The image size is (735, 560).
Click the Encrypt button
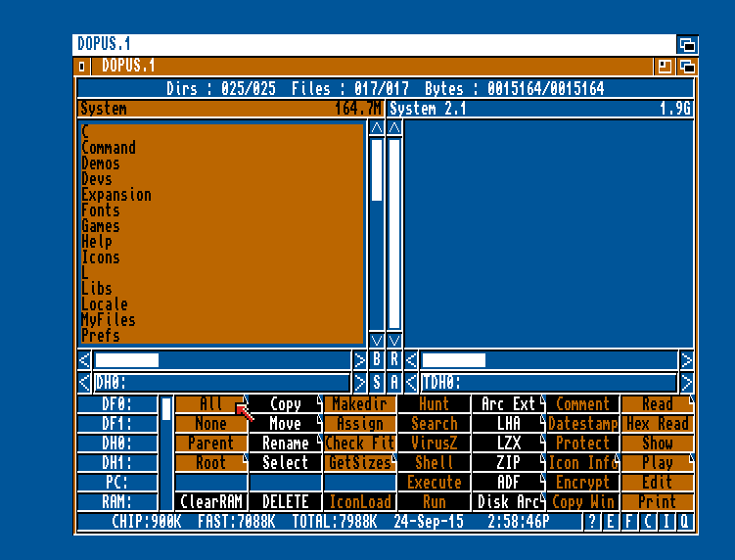point(583,482)
